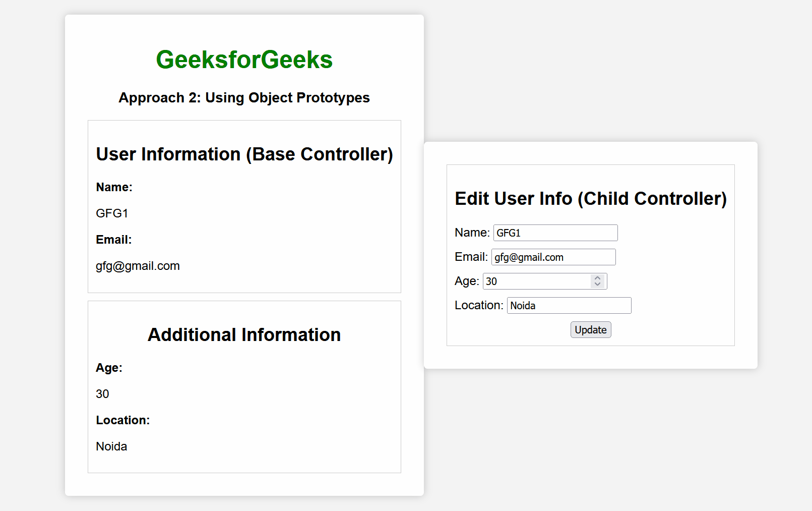Click into the Email input field

coord(553,257)
